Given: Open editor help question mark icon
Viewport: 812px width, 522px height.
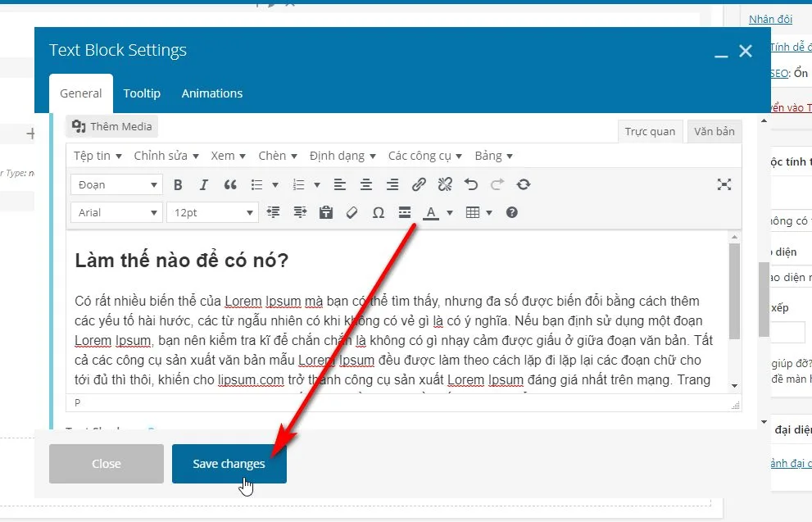Looking at the screenshot, I should point(511,212).
